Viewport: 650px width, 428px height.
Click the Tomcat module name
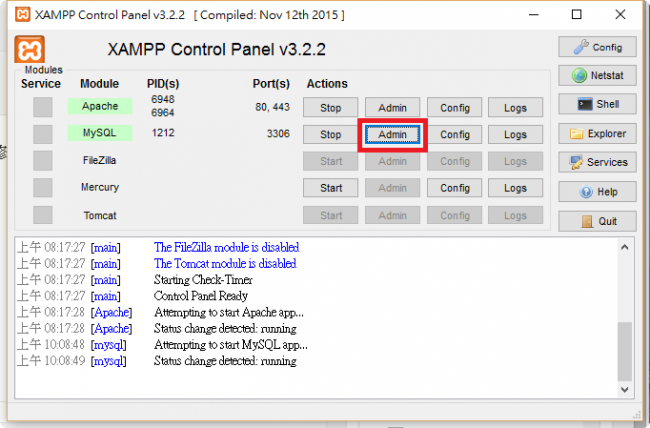coord(100,215)
